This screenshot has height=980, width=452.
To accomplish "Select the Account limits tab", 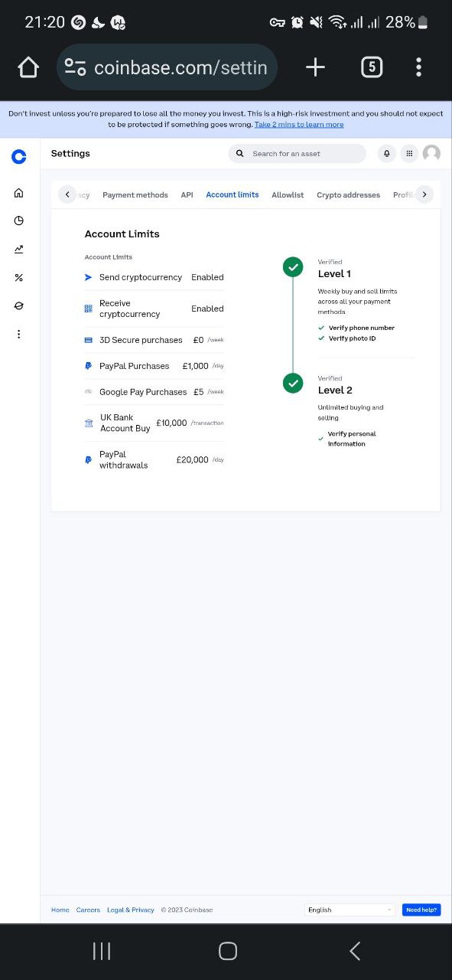I will (x=233, y=194).
